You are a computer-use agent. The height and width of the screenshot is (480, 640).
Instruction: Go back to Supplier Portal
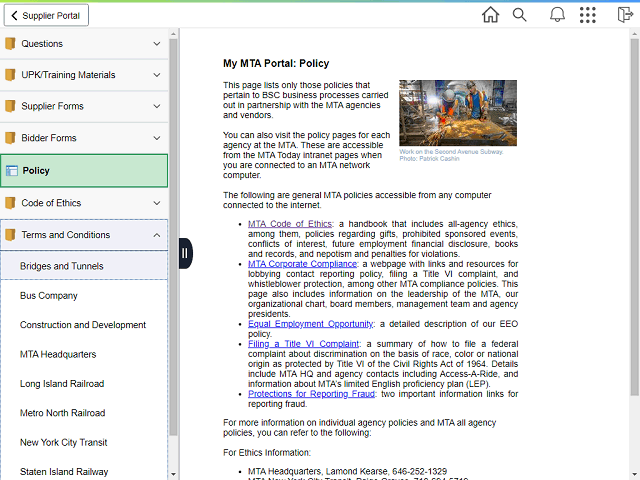[46, 16]
